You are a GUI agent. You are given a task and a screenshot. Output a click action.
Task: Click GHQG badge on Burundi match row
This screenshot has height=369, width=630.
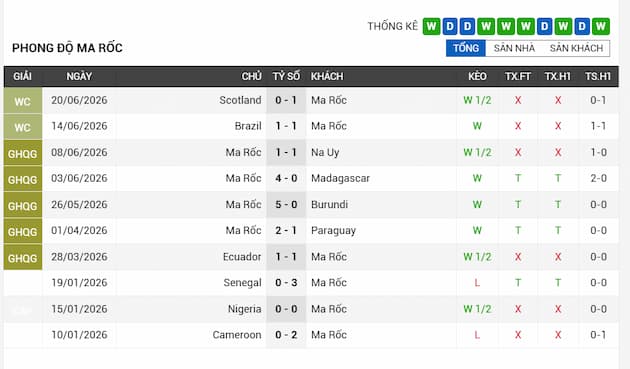(22, 205)
